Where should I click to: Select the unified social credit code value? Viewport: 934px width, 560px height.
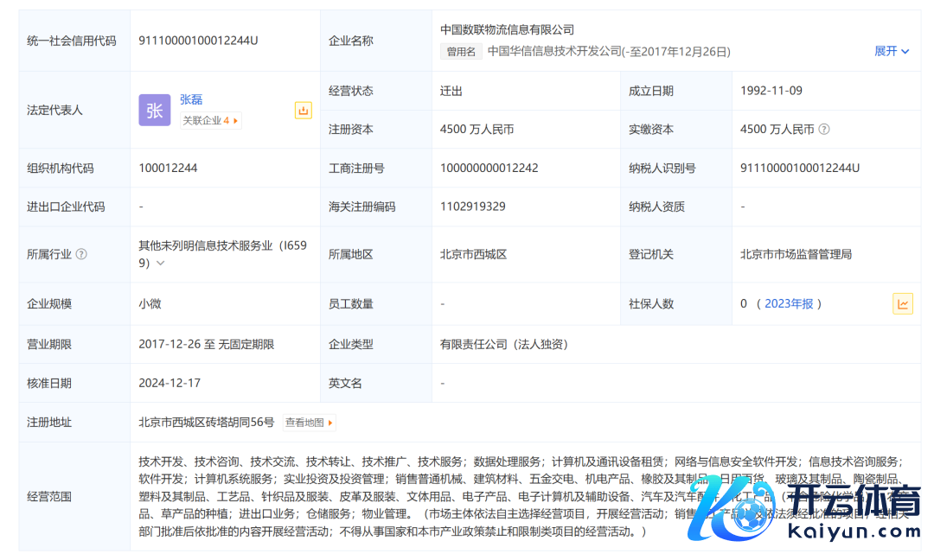point(198,41)
